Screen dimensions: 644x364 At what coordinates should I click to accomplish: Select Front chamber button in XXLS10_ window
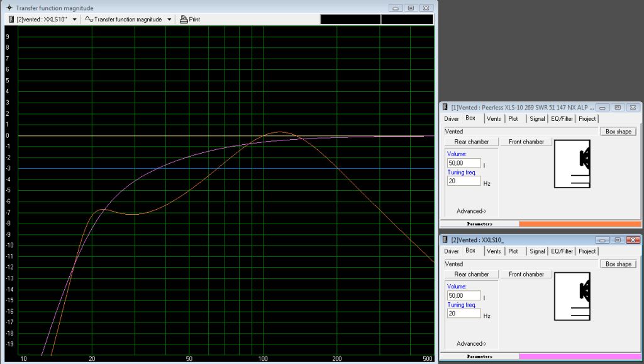526,274
